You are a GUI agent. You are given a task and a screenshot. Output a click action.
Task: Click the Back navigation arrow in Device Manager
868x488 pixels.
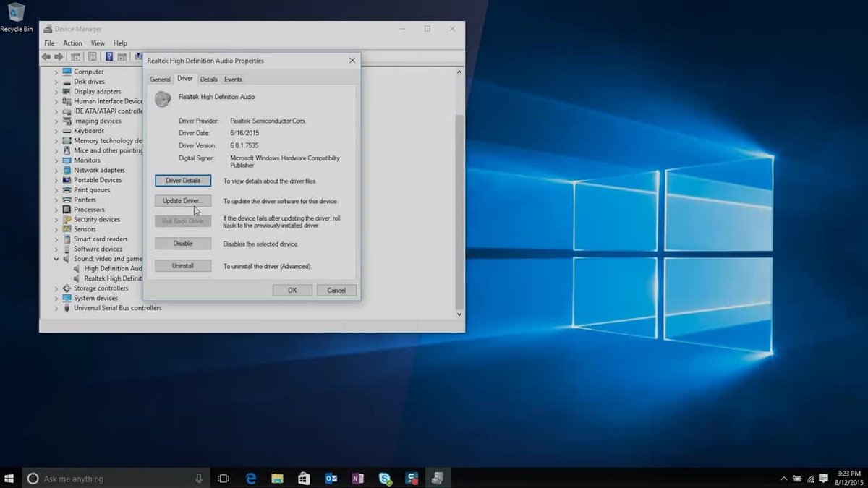(x=46, y=56)
